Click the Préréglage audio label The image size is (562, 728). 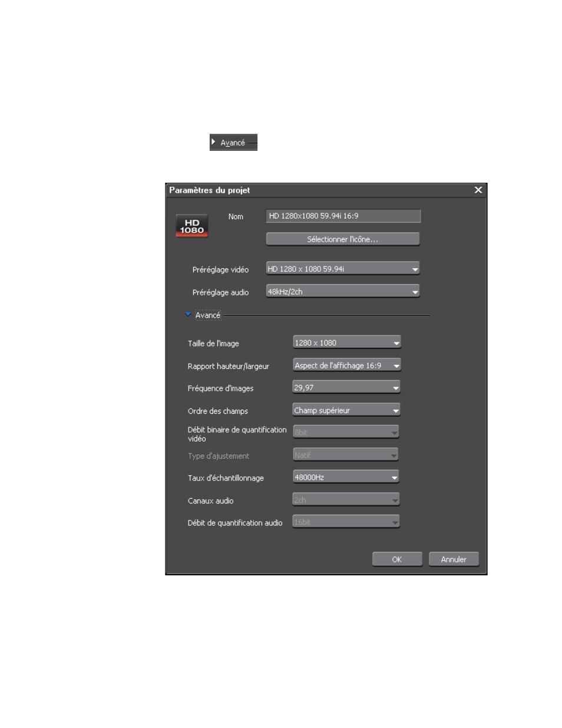[220, 292]
